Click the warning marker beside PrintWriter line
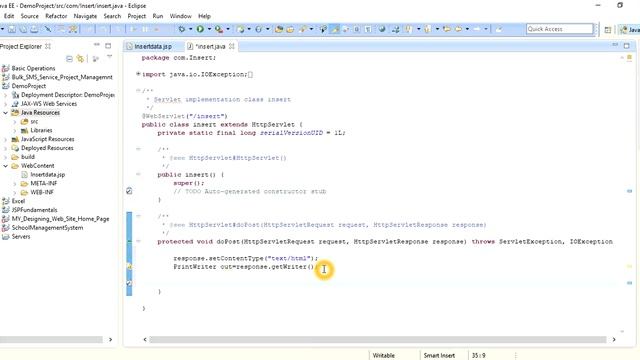This screenshot has width=640, height=360. coord(129,267)
